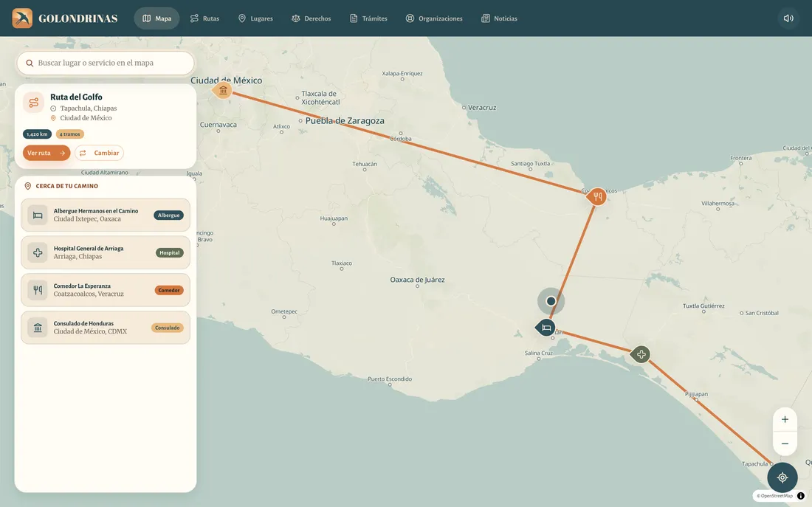Open the Organizaciones tab

[x=434, y=18]
